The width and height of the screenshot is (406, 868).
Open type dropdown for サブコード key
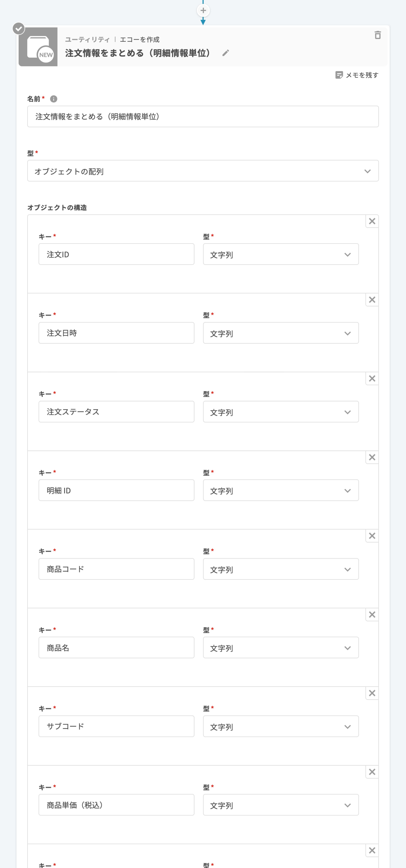coord(280,726)
